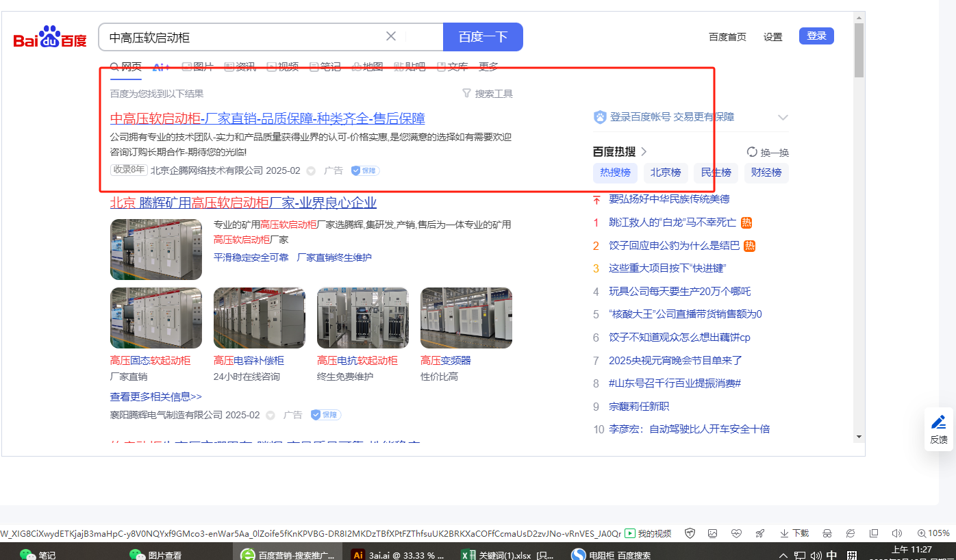
Task: Click the picture icon in browser status bar
Action: tap(713, 533)
